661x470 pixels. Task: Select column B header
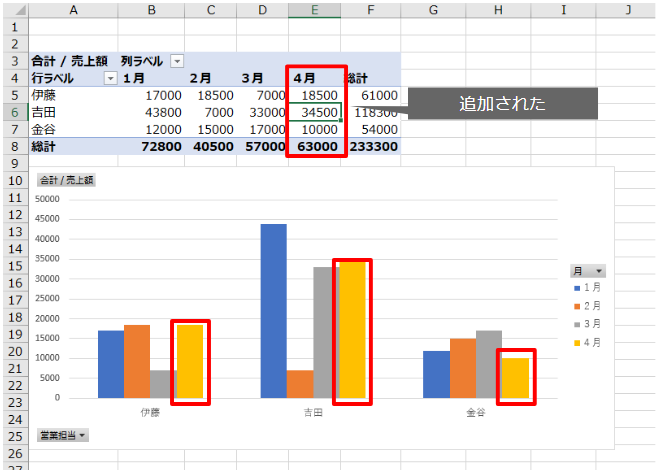click(x=151, y=10)
